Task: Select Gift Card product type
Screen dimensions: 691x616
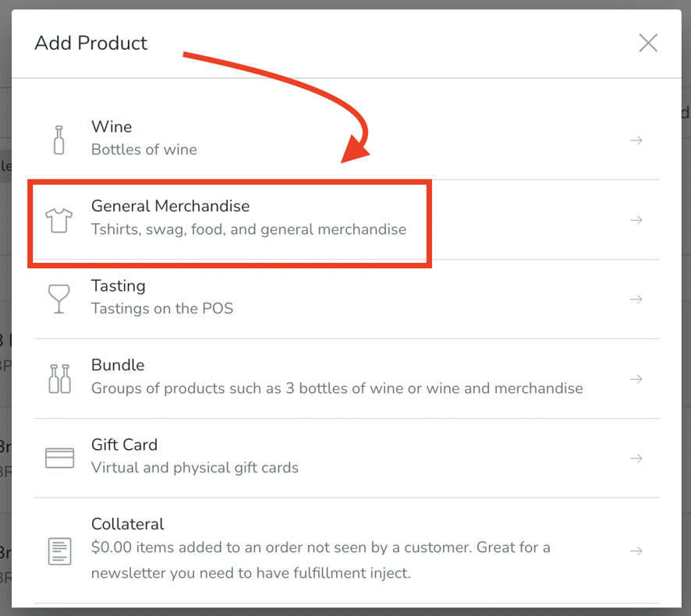Action: (x=172, y=457)
